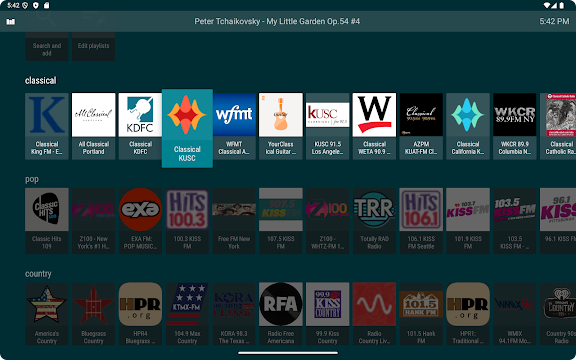Select Country 90s Radio station
576x360 pixels.
(x=558, y=314)
